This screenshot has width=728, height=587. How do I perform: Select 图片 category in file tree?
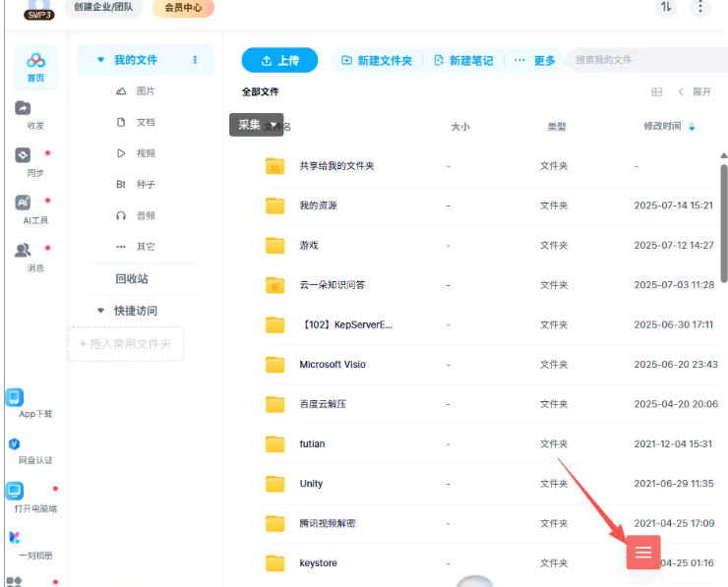(x=145, y=91)
